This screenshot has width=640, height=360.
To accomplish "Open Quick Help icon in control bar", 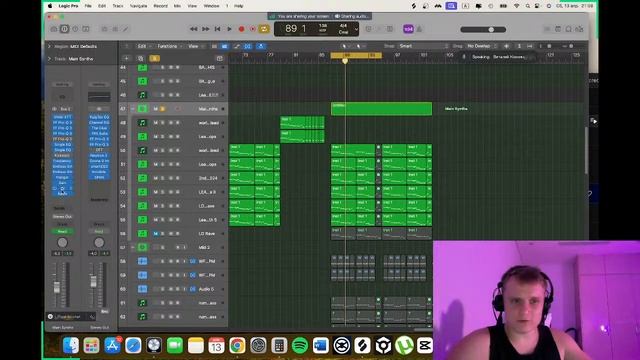I will (x=75, y=29).
